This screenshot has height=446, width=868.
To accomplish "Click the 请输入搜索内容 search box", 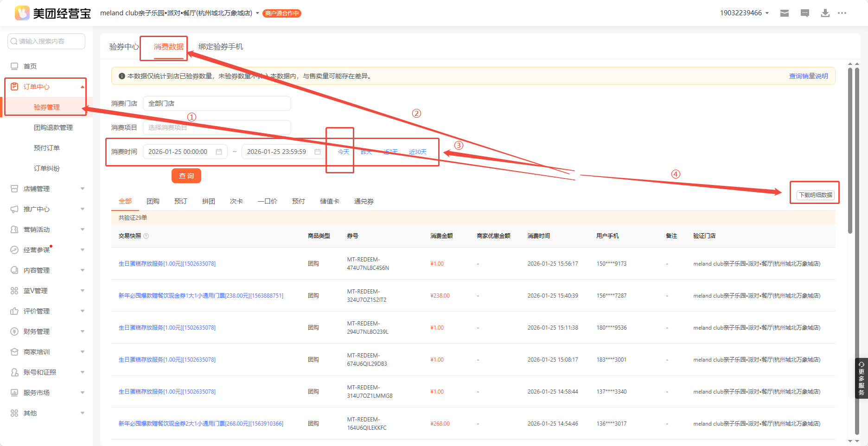I will pyautogui.click(x=46, y=41).
